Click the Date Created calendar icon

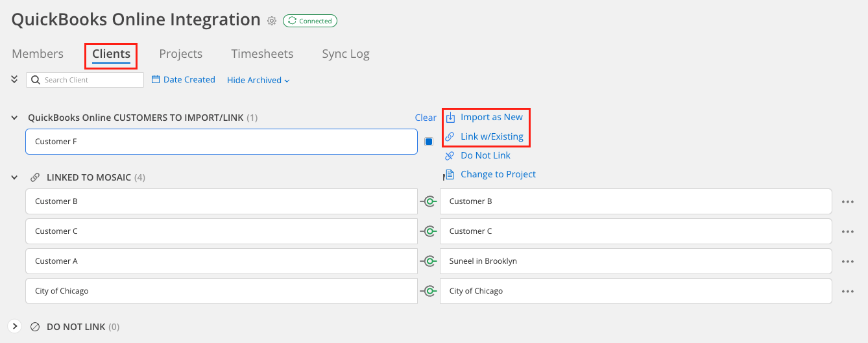tap(156, 79)
